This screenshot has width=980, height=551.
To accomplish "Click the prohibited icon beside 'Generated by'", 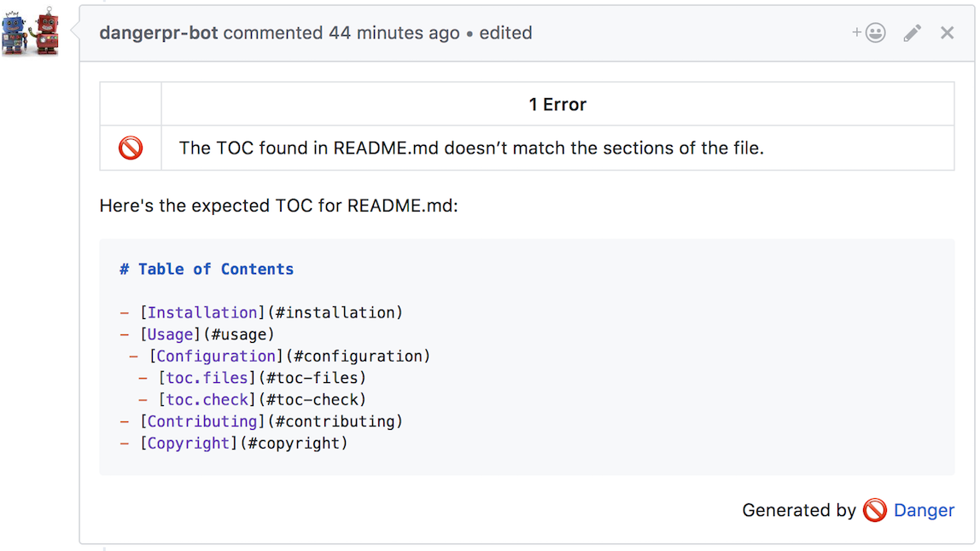I will (x=875, y=510).
